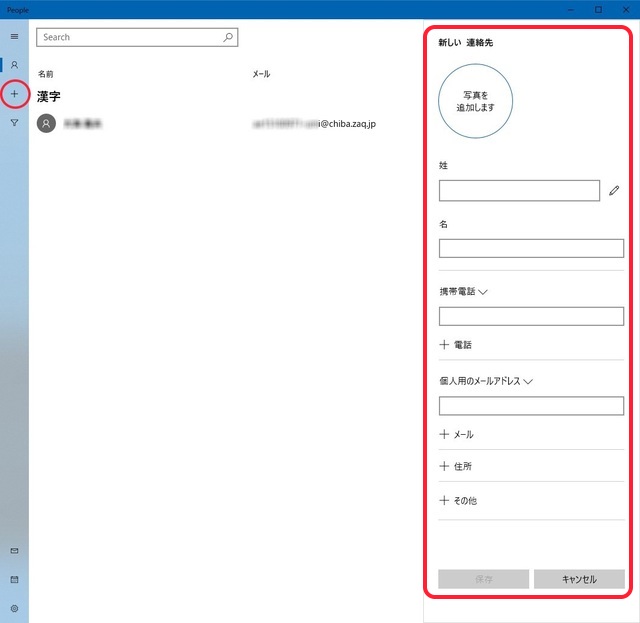The image size is (640, 623).
Task: Open the hamburger navigation menu
Action: [x=14, y=37]
